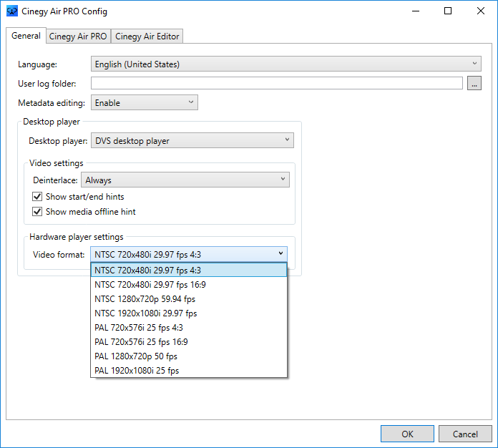Open the Cinegy Air PRO tab
The height and width of the screenshot is (448, 498).
[x=78, y=36]
